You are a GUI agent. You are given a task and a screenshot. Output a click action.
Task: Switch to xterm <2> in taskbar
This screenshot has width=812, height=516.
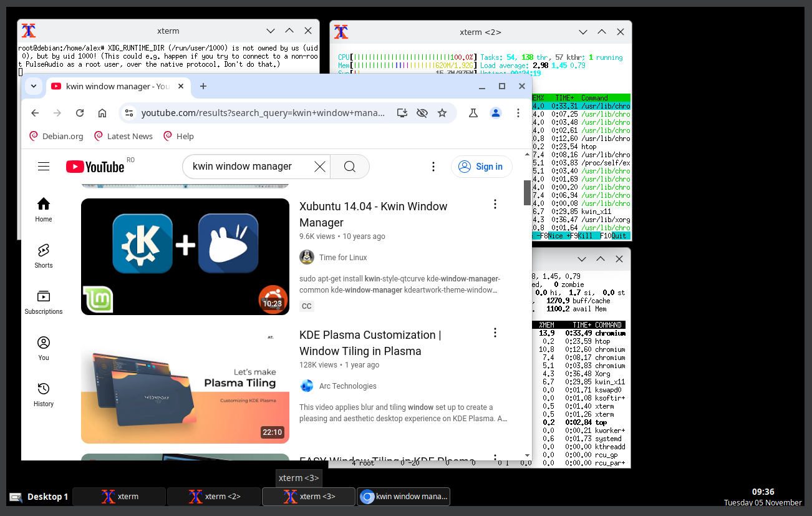[214, 497]
